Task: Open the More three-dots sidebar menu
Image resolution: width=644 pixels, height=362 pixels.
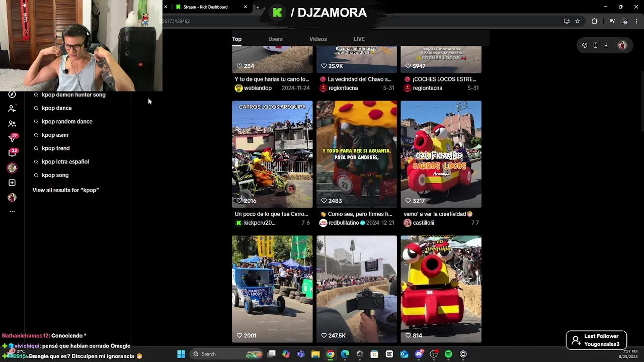Action: [x=12, y=212]
